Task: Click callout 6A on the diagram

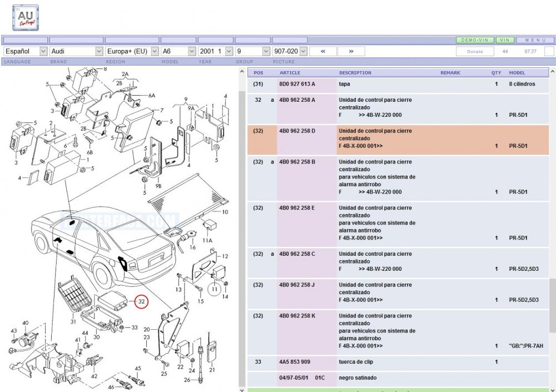Action: coord(152,96)
